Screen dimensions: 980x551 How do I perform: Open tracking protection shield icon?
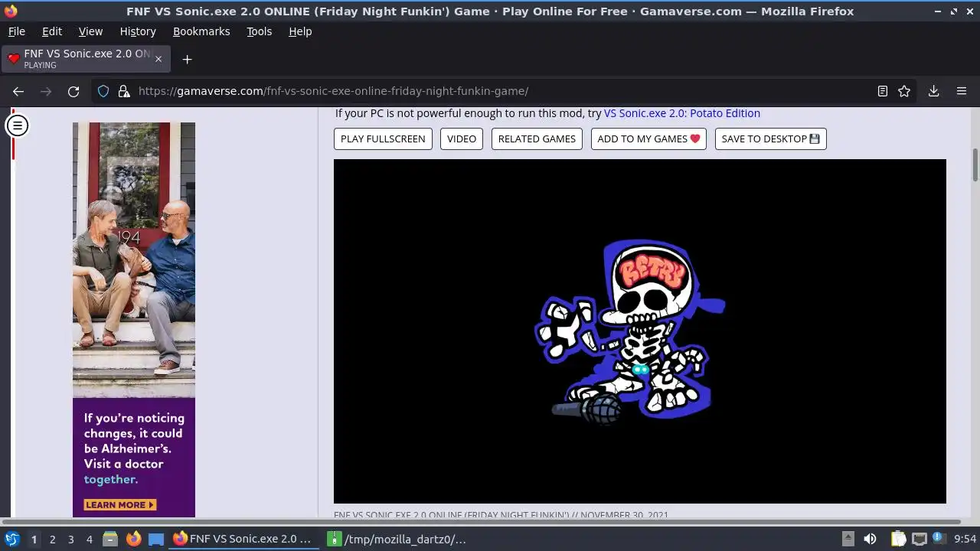pos(103,91)
